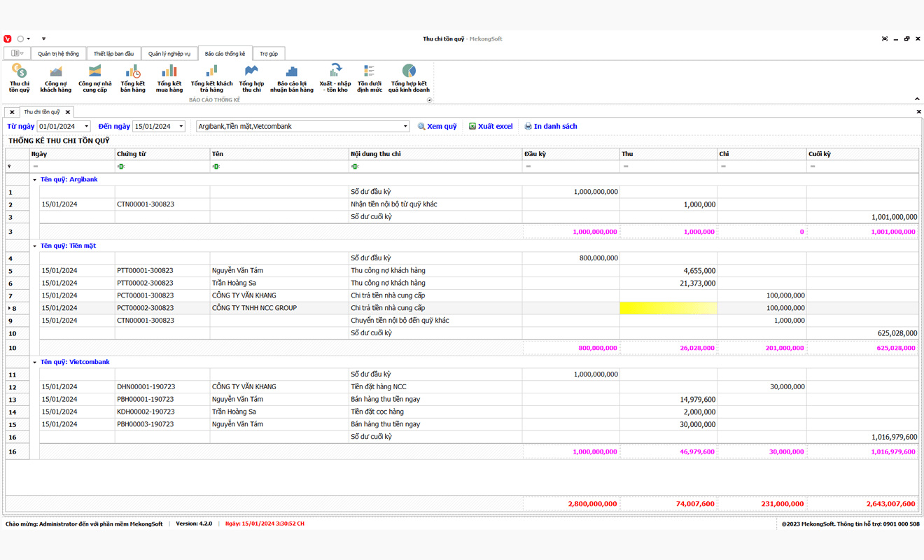Collapse the Tên quỹ: Argibank group

(x=35, y=180)
